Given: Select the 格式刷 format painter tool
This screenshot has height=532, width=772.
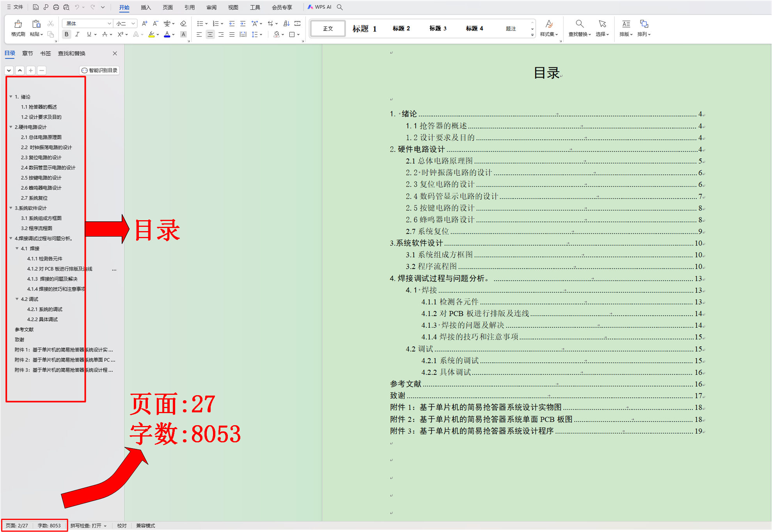Looking at the screenshot, I should (17, 28).
